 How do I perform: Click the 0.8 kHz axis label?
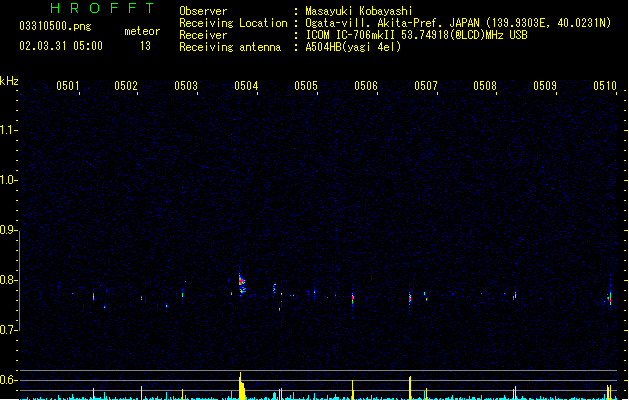coord(7,280)
